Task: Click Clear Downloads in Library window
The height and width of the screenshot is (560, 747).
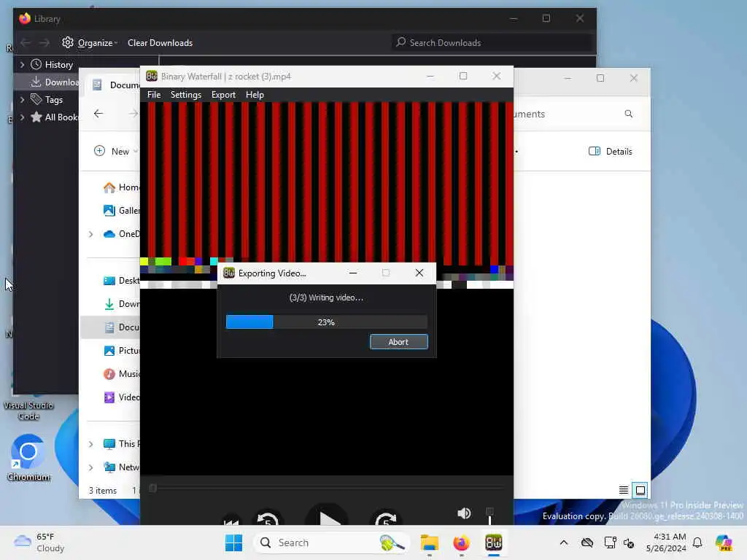Action: point(160,43)
